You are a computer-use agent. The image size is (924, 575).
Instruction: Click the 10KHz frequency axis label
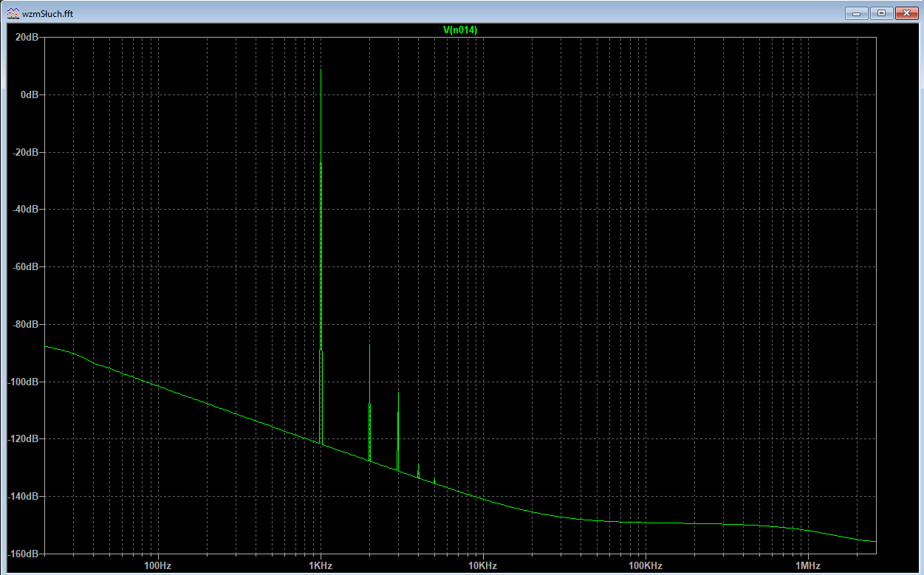coord(483,566)
